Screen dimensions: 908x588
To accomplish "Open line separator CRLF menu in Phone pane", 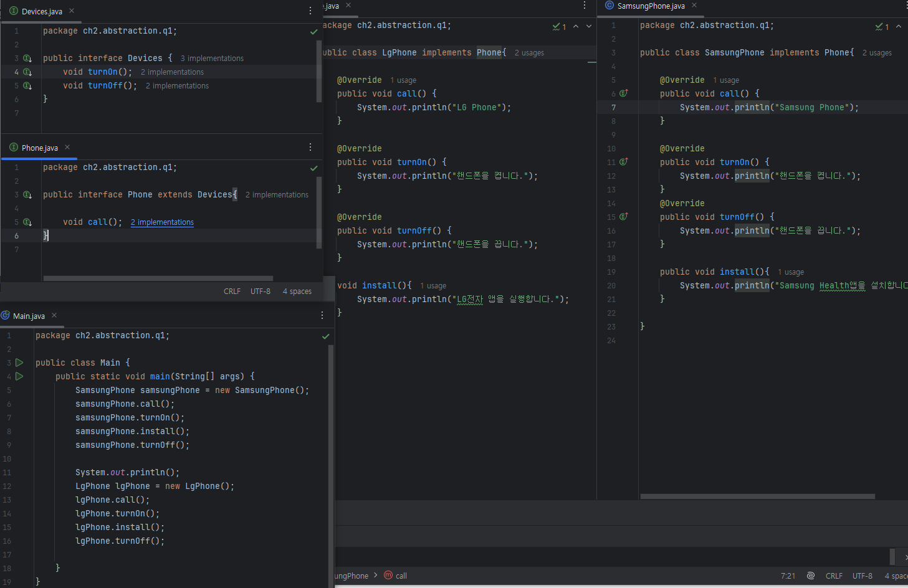I will coord(232,292).
